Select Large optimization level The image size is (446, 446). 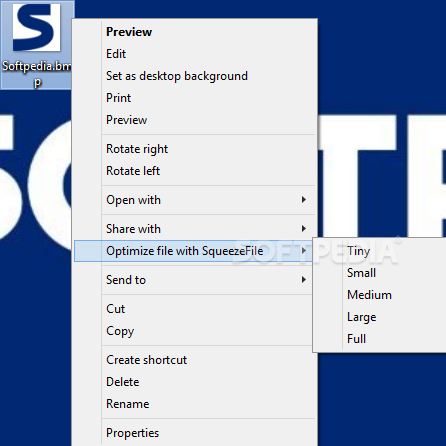click(x=380, y=317)
